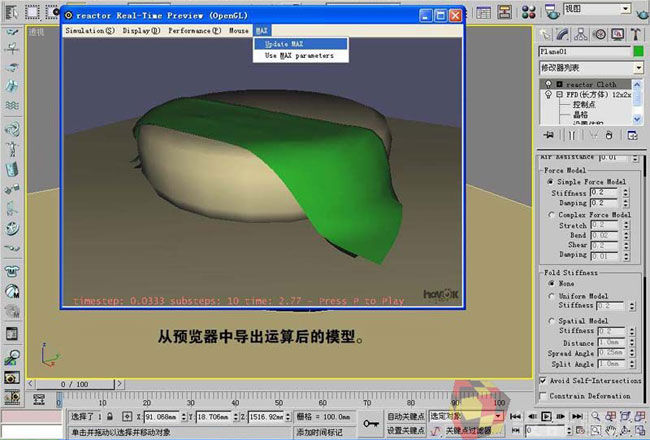Open Simulation menu in reactor preview
Image resolution: width=650 pixels, height=440 pixels.
click(x=90, y=30)
